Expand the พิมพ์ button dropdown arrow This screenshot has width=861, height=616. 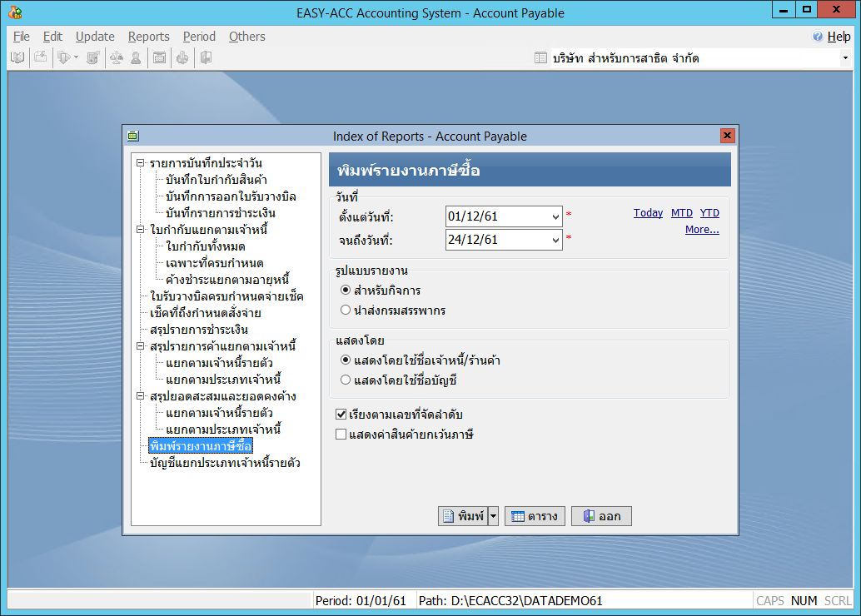pyautogui.click(x=493, y=516)
